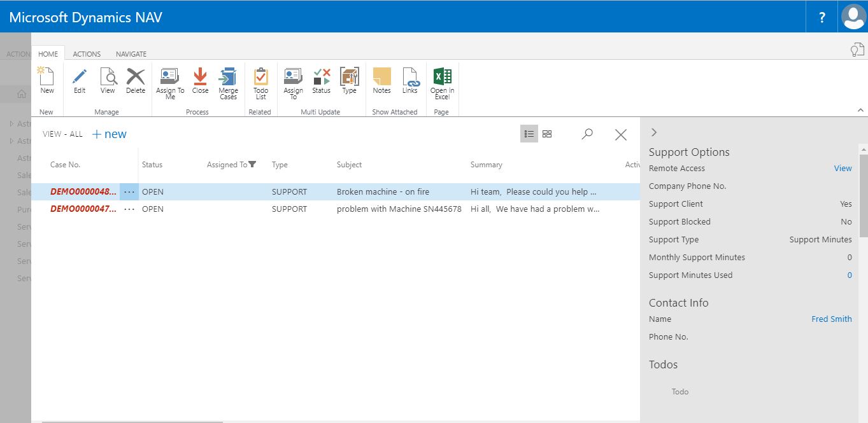
Task: Click the horizontal scrollbar under the list
Action: pyautogui.click(x=132, y=421)
